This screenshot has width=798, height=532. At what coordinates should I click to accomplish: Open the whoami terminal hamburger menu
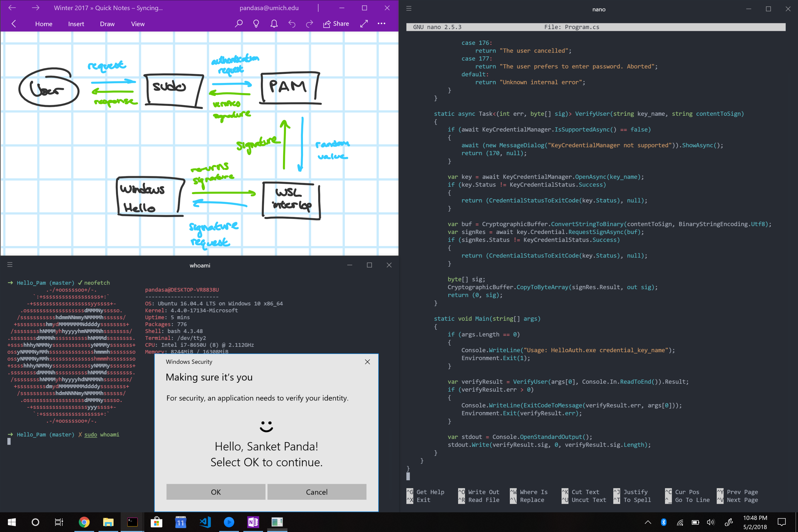(10, 265)
